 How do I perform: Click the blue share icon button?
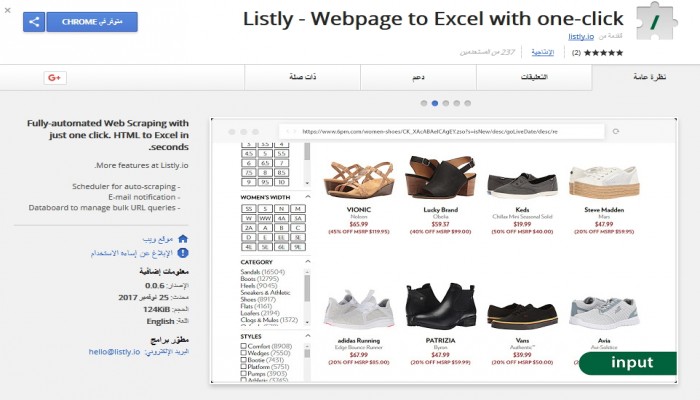tap(33, 21)
